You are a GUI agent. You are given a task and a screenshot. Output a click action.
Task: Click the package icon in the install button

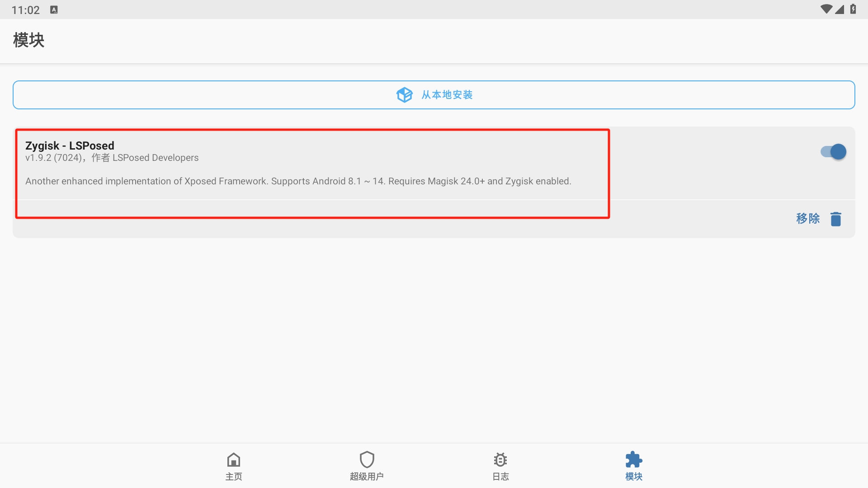[404, 95]
